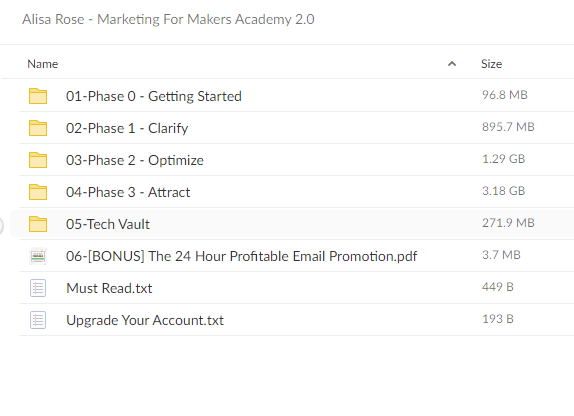Open the Must Read.txt file name

(x=109, y=288)
